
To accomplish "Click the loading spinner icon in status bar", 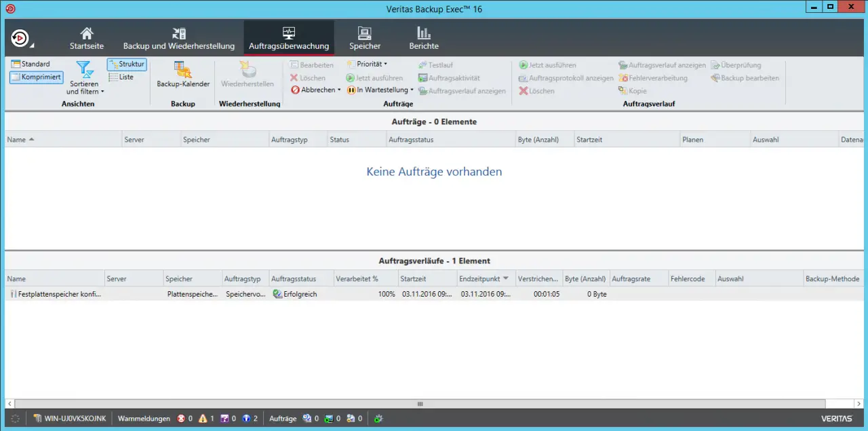I will [x=16, y=419].
